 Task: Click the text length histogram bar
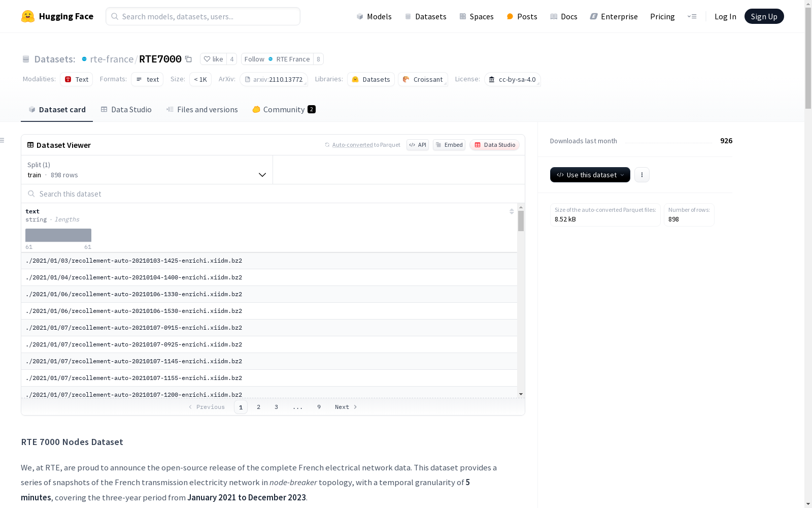58,235
